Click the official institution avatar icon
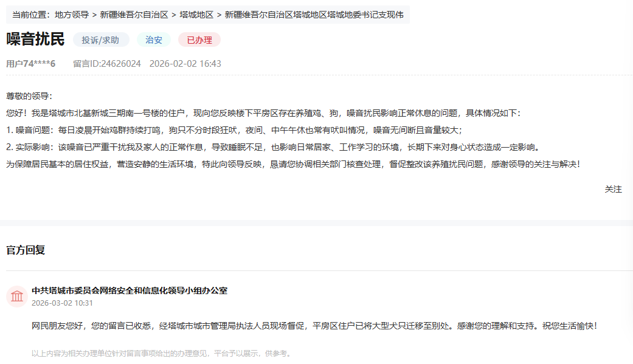This screenshot has height=364, width=633. click(16, 297)
